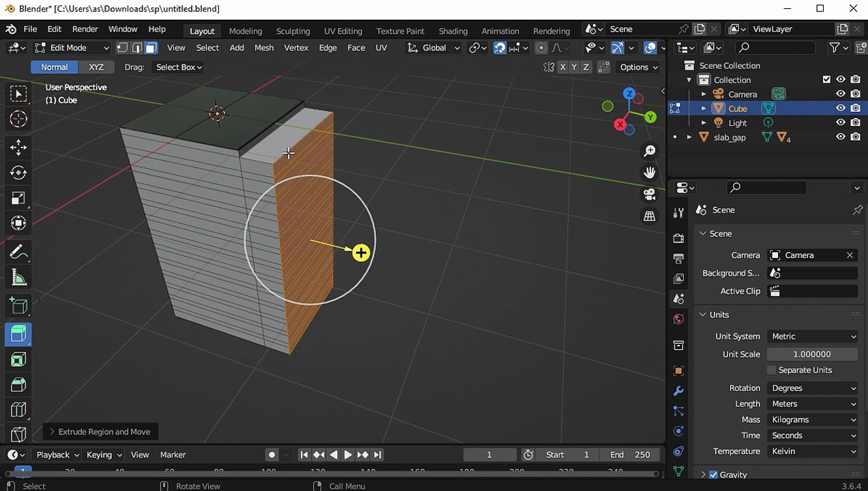
Task: Open the Edit Mode dropdown
Action: click(72, 48)
